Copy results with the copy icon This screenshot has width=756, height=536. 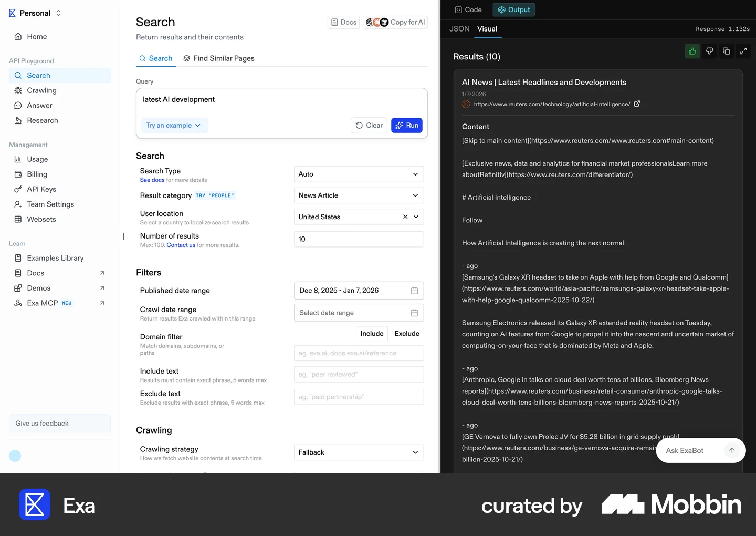point(727,51)
